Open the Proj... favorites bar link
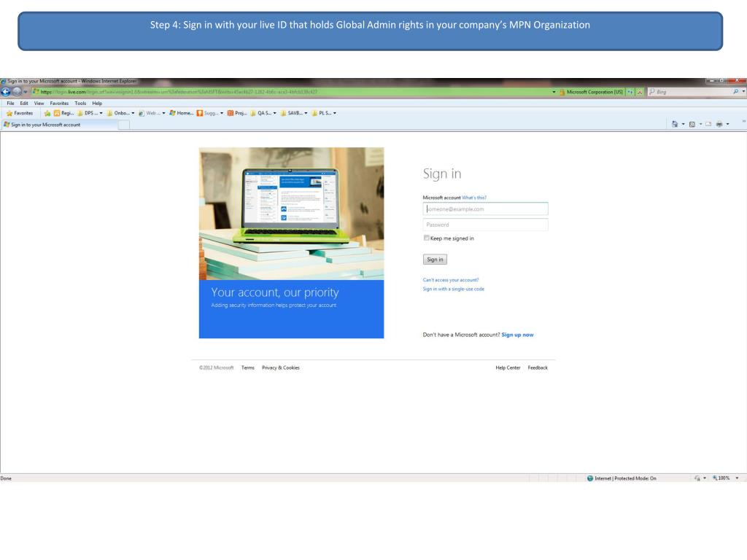Screen dimensions: 747x560 coord(237,113)
